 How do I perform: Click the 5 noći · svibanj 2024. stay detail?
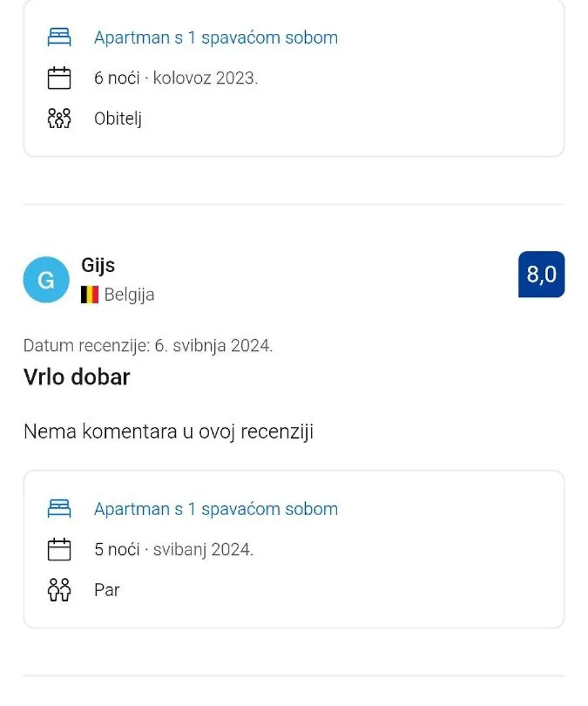(174, 549)
